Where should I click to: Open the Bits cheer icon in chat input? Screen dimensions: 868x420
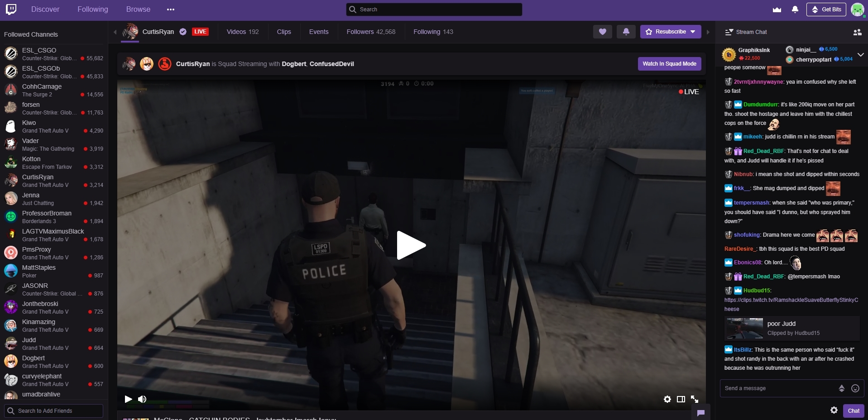point(842,388)
